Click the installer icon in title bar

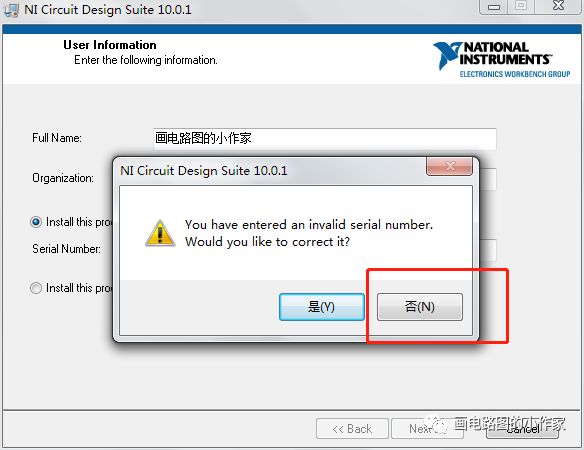coord(11,9)
